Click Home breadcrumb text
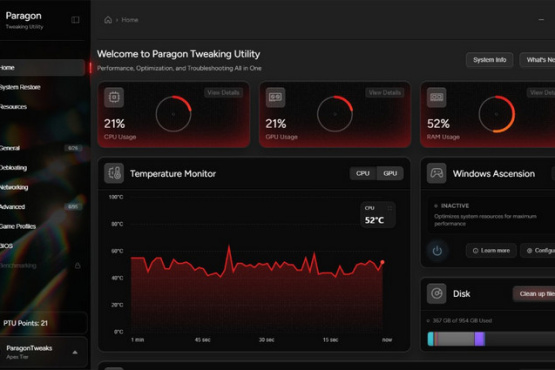The height and width of the screenshot is (370, 555). pyautogui.click(x=130, y=20)
